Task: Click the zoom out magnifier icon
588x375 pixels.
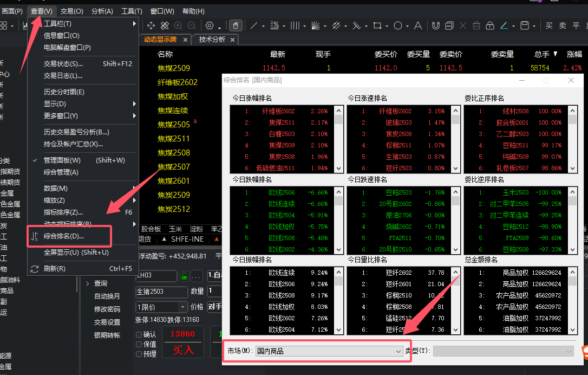Action: point(192,25)
